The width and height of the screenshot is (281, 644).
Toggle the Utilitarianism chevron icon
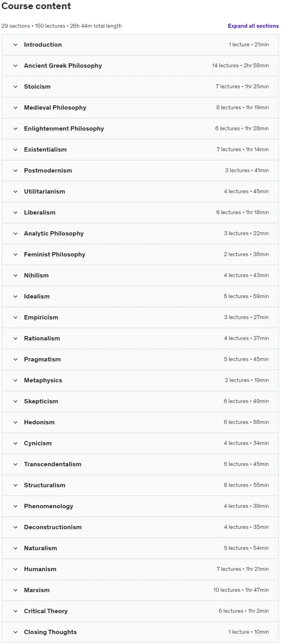pos(15,192)
